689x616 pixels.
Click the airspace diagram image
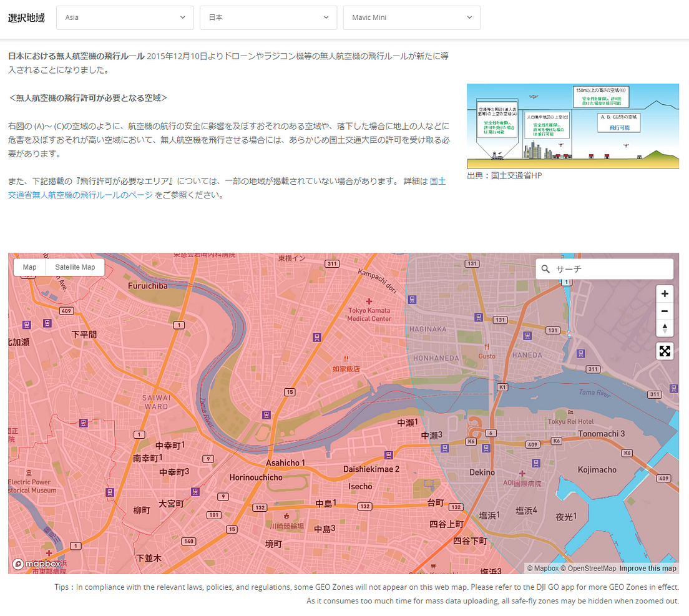point(572,126)
